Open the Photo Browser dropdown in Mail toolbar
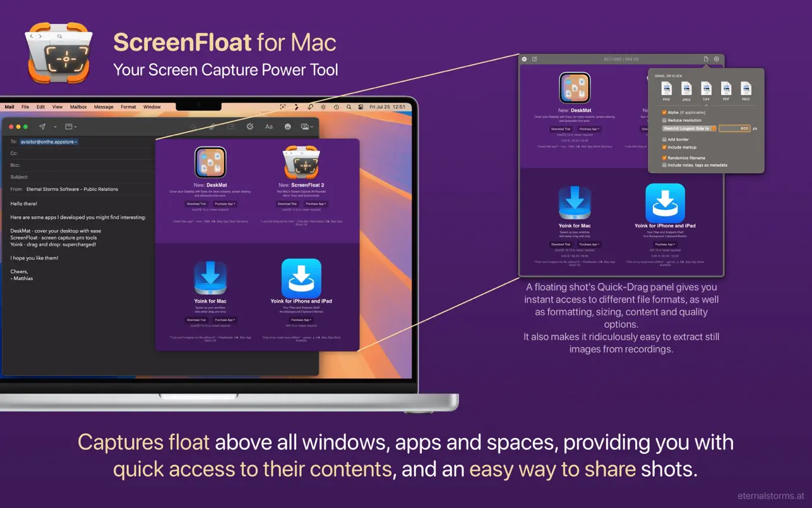 (x=307, y=126)
